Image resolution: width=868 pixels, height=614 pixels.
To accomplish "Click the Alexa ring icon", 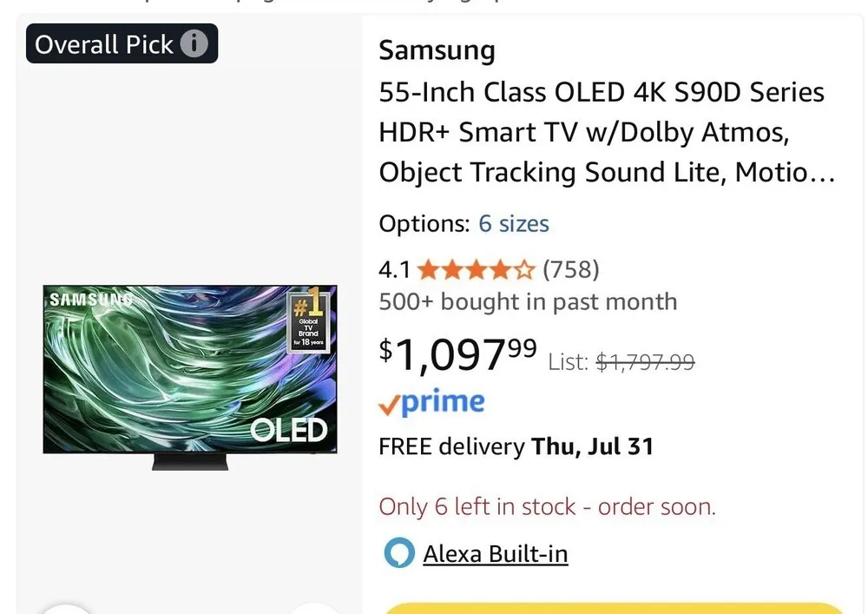I will coord(399,552).
